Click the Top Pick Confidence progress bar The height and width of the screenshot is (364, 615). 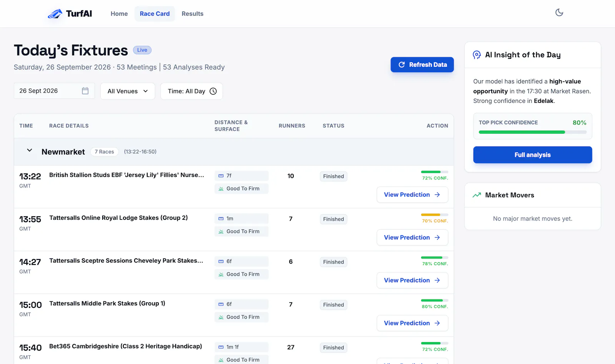[x=532, y=132]
